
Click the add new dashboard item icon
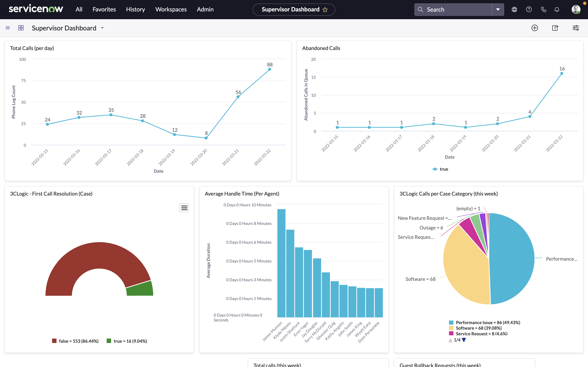(534, 28)
